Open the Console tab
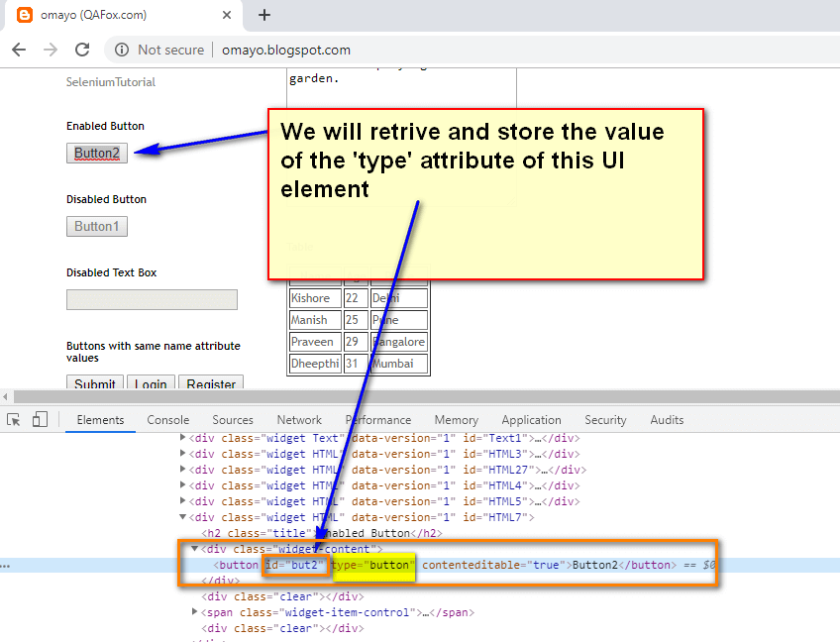This screenshot has width=840, height=642. tap(168, 420)
